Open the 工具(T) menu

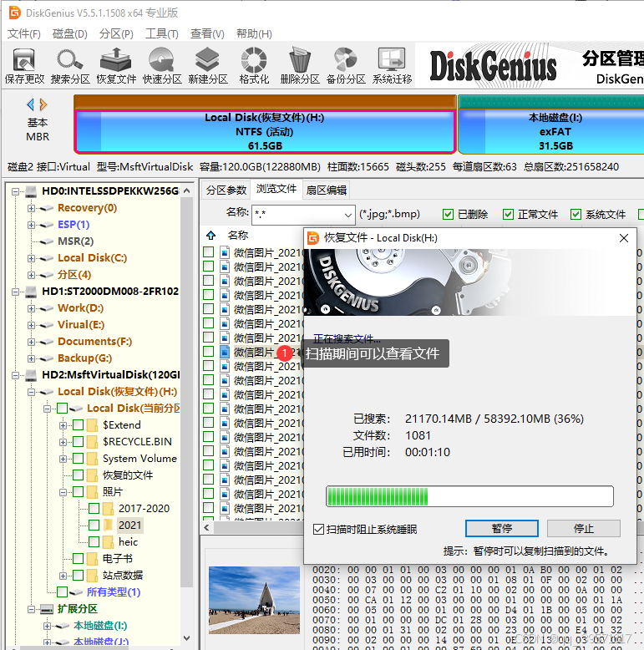pyautogui.click(x=161, y=33)
